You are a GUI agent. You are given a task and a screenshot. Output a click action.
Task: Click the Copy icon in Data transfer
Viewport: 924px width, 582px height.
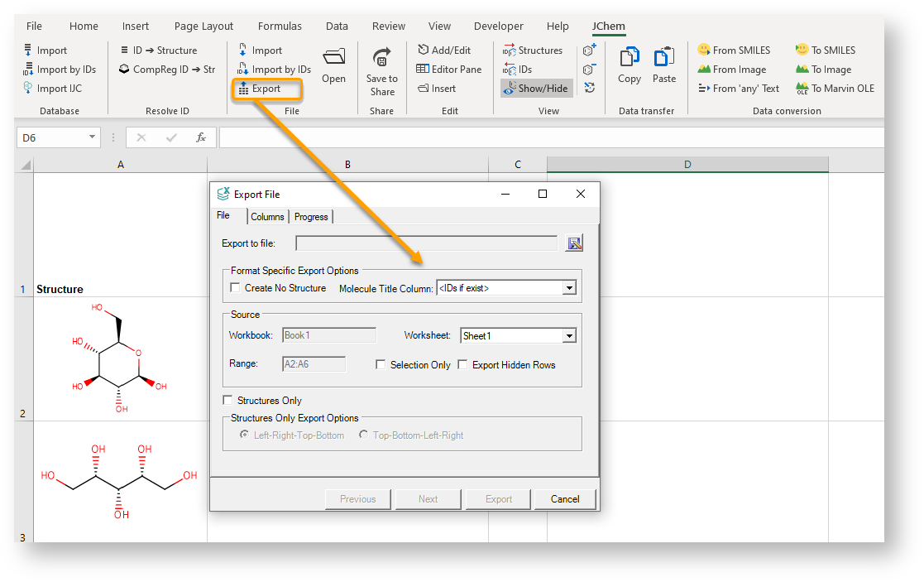(630, 58)
